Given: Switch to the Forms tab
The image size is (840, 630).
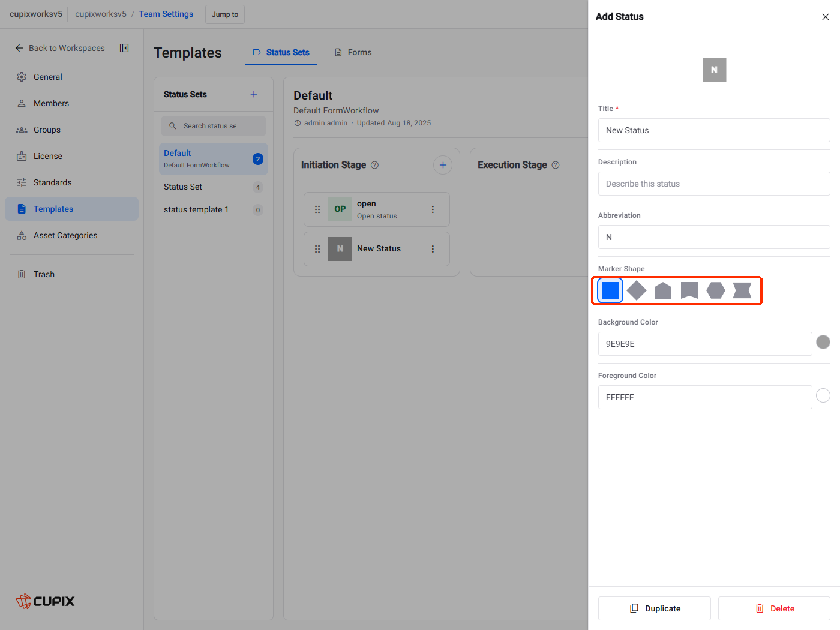Looking at the screenshot, I should 353,53.
